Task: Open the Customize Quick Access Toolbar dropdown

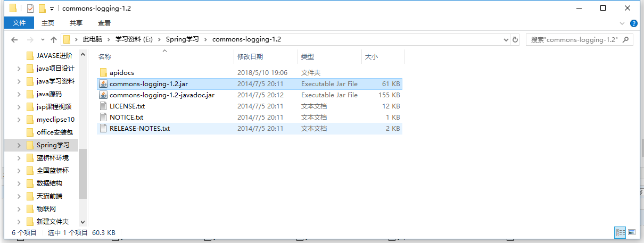Action: pyautogui.click(x=52, y=9)
